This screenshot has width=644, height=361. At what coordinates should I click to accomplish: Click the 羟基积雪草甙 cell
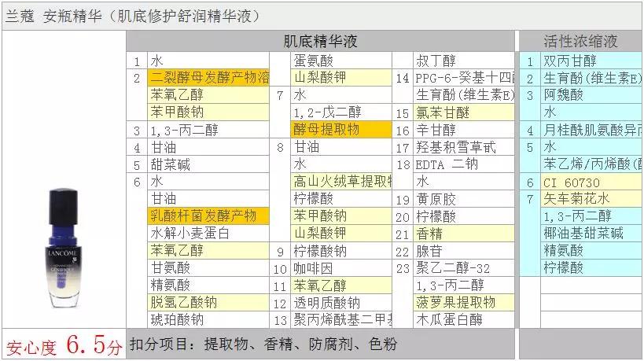click(x=464, y=147)
